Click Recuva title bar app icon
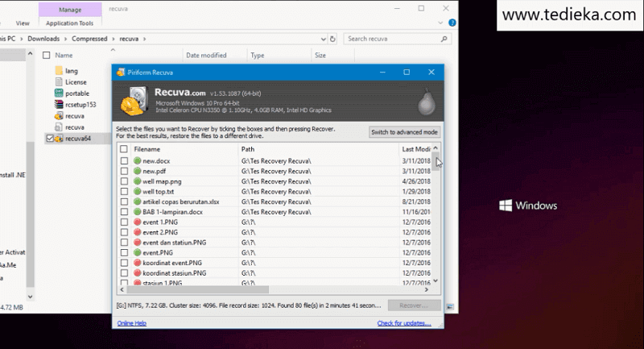The width and height of the screenshot is (644, 349). pyautogui.click(x=120, y=73)
